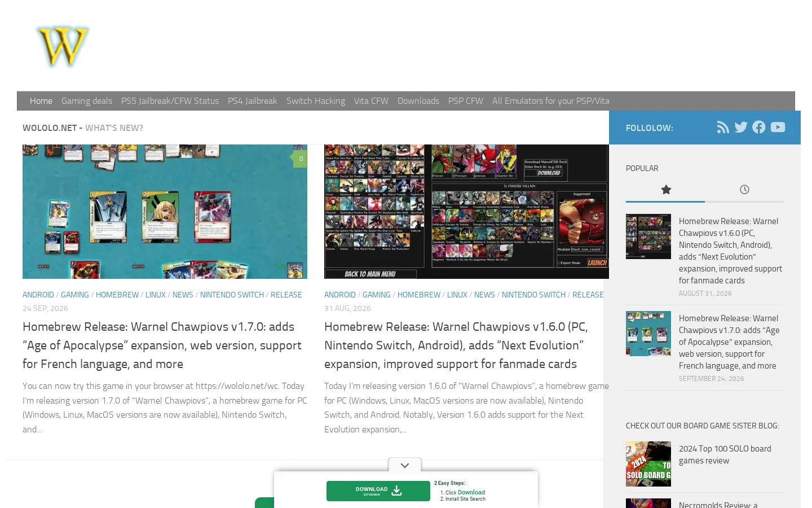
Task: Open the RSS feed icon
Action: [x=723, y=128]
